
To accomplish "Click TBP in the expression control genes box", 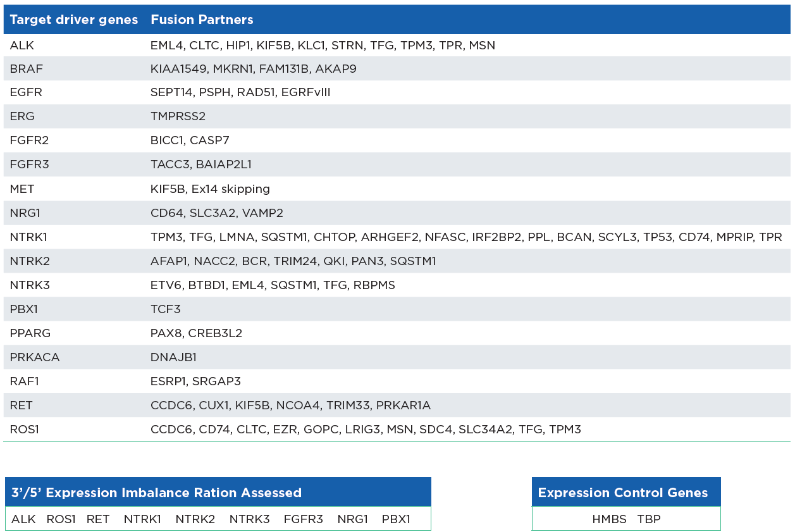I will coord(649,519).
